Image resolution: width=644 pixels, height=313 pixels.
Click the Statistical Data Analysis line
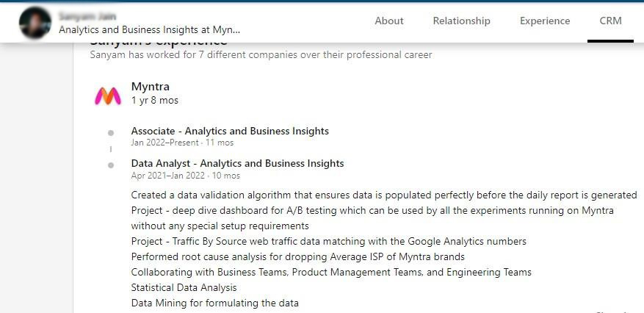[x=184, y=287]
